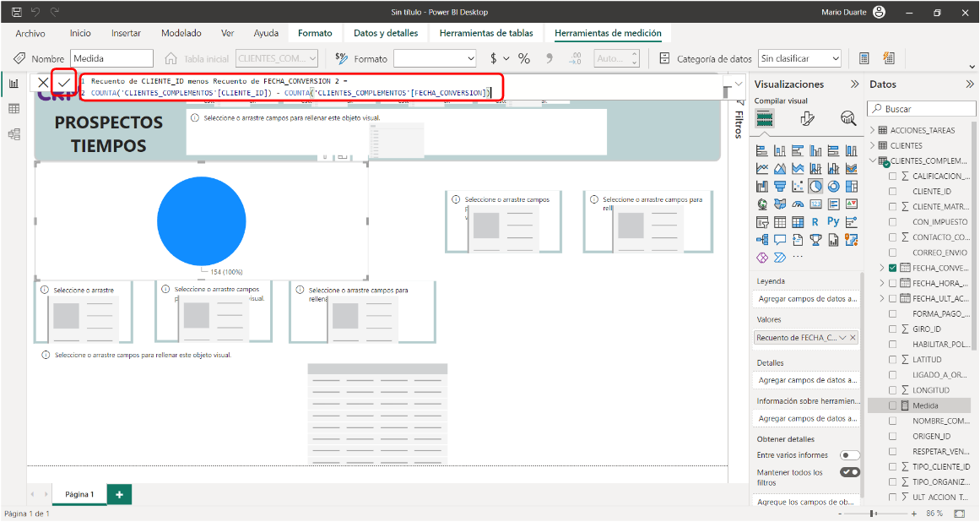Click the Nombre input field
This screenshot has width=980, height=522.
tap(112, 59)
